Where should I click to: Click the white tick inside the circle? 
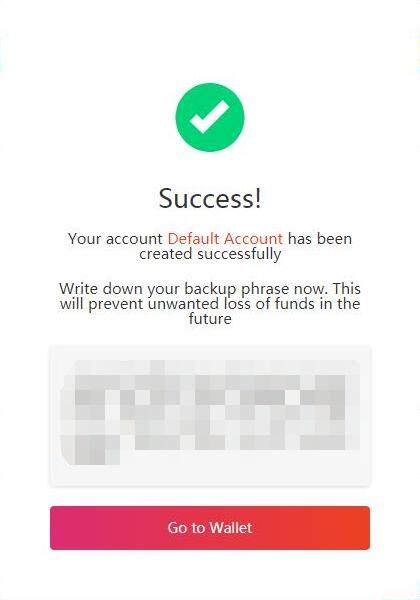210,116
